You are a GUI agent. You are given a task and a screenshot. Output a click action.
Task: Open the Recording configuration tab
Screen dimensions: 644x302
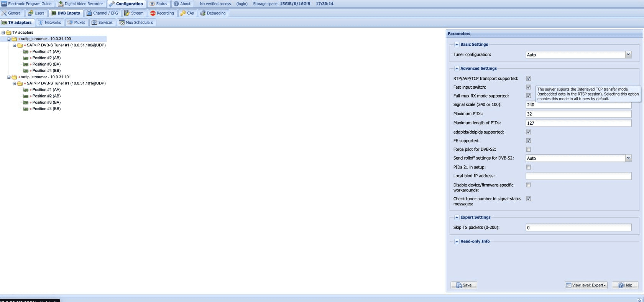click(x=162, y=13)
